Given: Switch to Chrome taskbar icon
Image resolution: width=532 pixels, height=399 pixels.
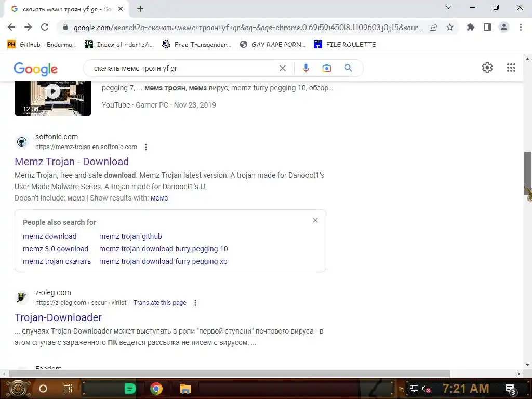Looking at the screenshot, I should point(156,389).
